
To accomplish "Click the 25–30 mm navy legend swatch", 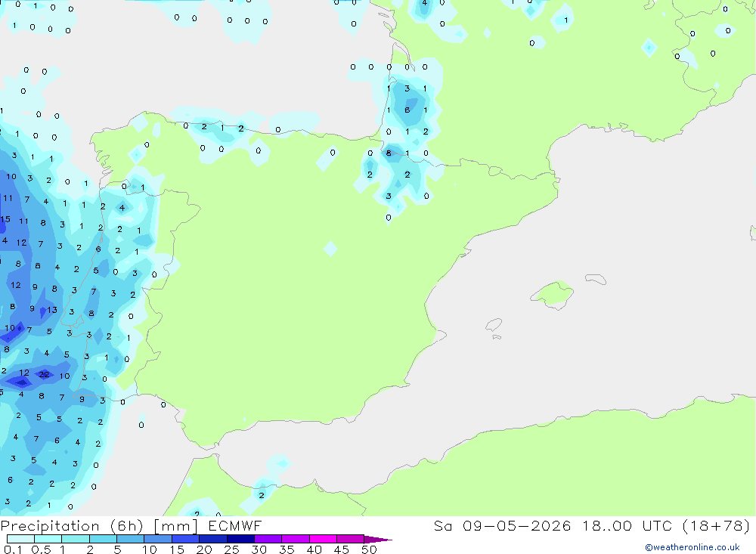I will [240, 539].
